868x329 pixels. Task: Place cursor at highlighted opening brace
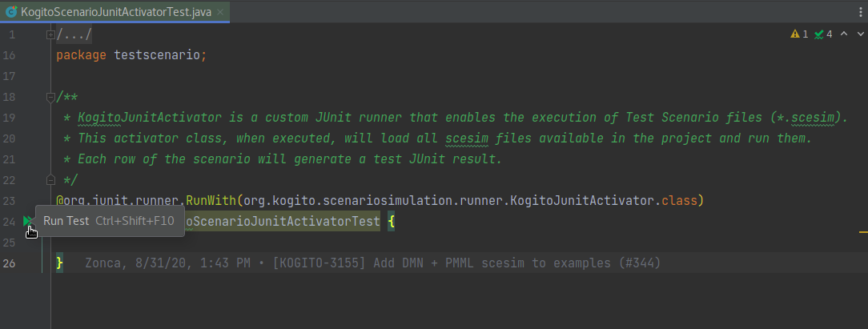tap(391, 221)
